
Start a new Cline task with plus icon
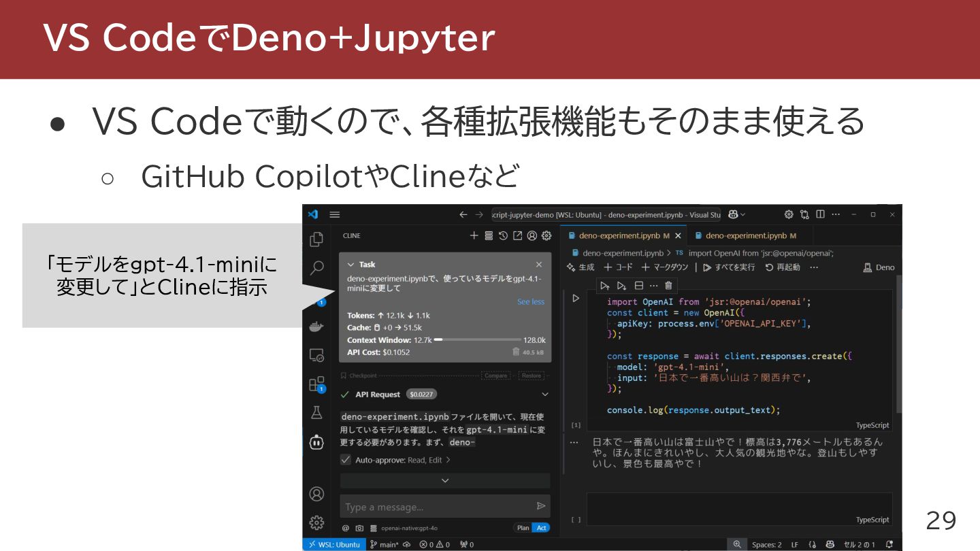474,235
